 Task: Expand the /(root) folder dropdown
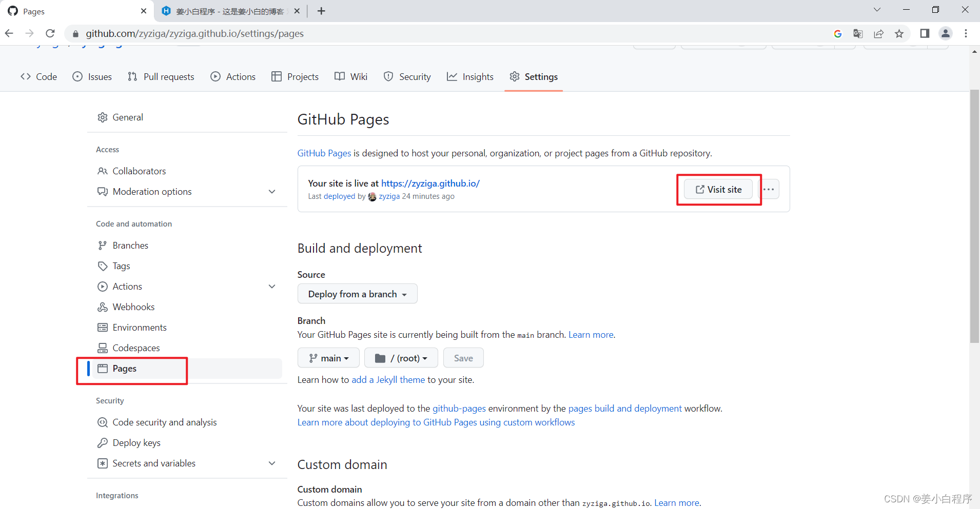tap(401, 357)
